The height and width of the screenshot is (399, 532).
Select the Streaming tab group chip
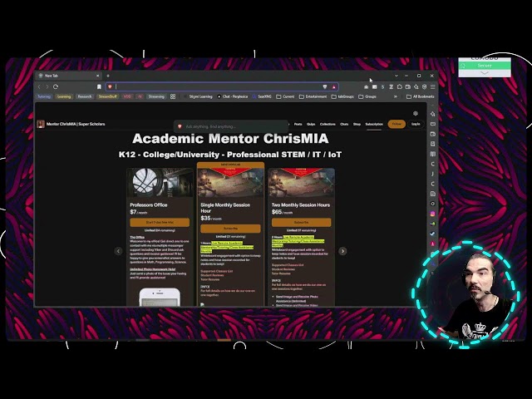point(156,96)
